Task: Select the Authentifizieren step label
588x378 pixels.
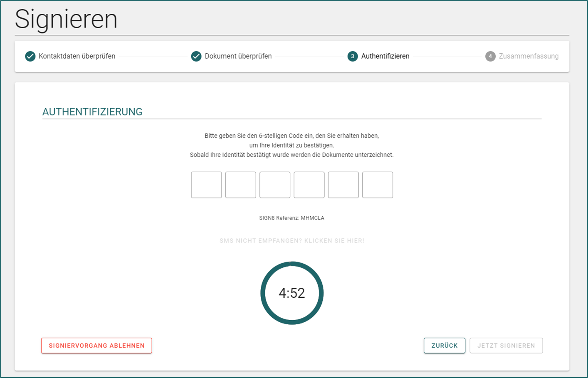Action: pyautogui.click(x=385, y=56)
